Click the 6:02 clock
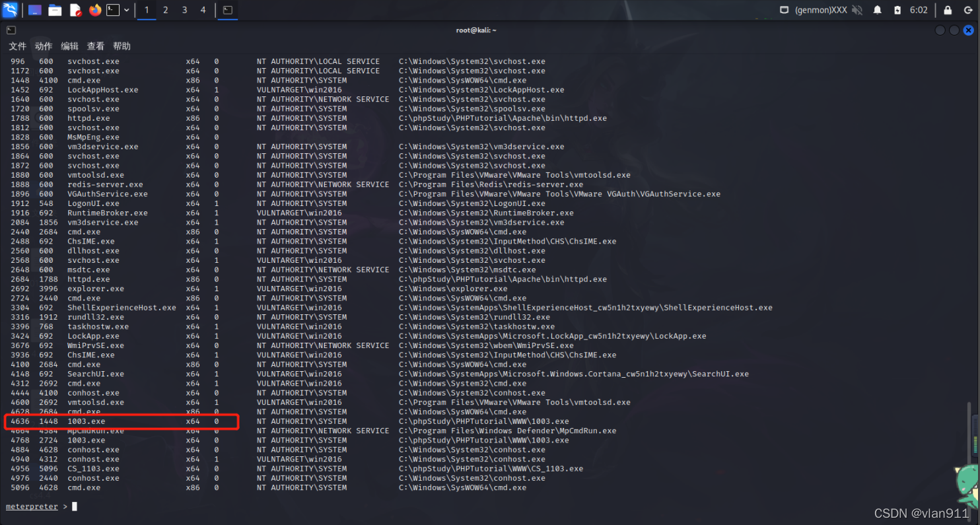Screen dimensions: 980x525 pyautogui.click(x=919, y=10)
